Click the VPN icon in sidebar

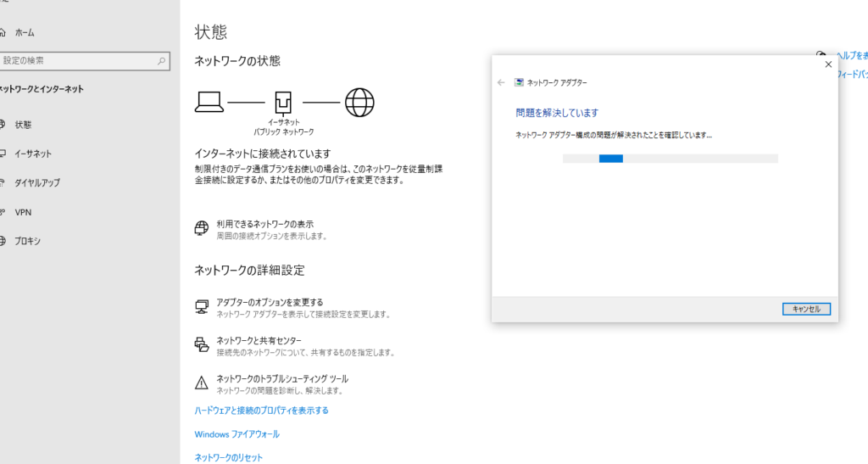coord(3,212)
